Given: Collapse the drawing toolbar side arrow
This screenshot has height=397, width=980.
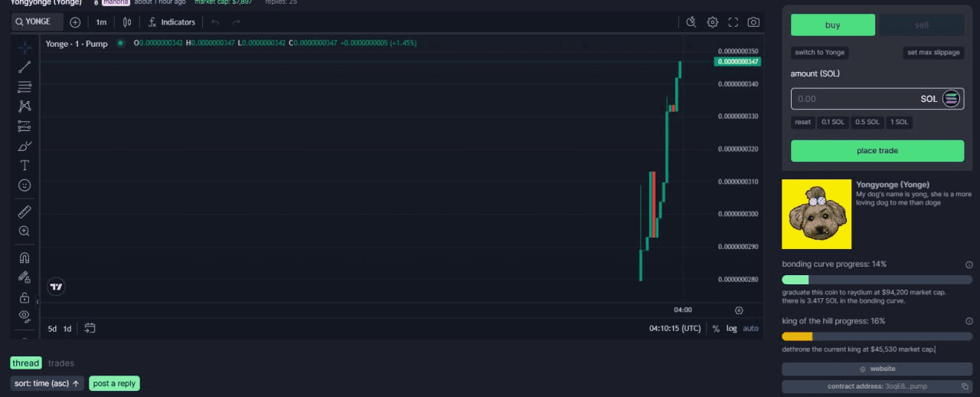Looking at the screenshot, I should pos(38,302).
